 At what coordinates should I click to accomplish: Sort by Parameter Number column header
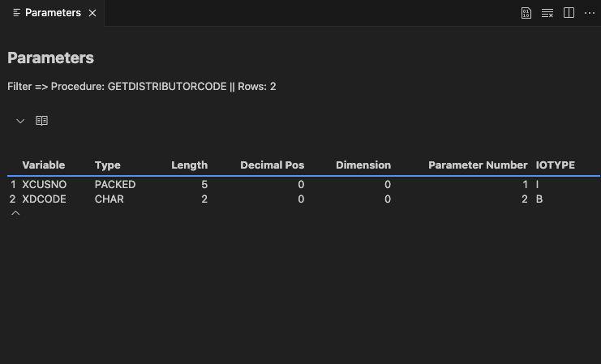pyautogui.click(x=478, y=165)
